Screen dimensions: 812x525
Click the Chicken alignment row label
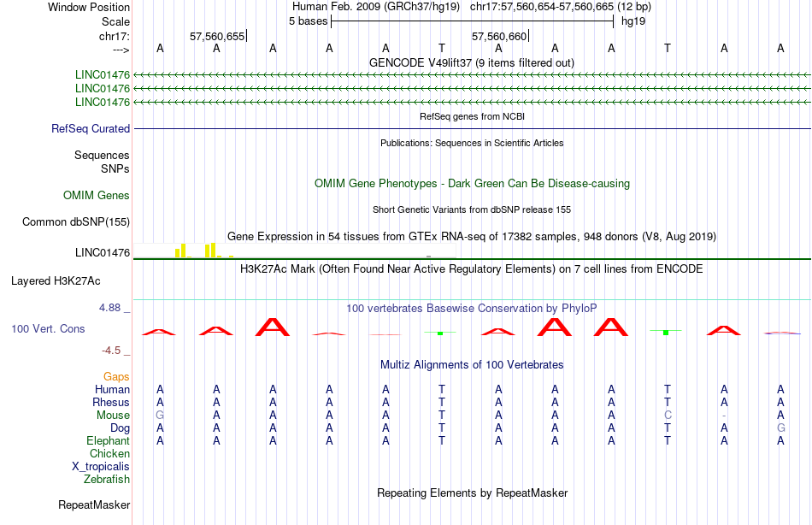(x=109, y=453)
